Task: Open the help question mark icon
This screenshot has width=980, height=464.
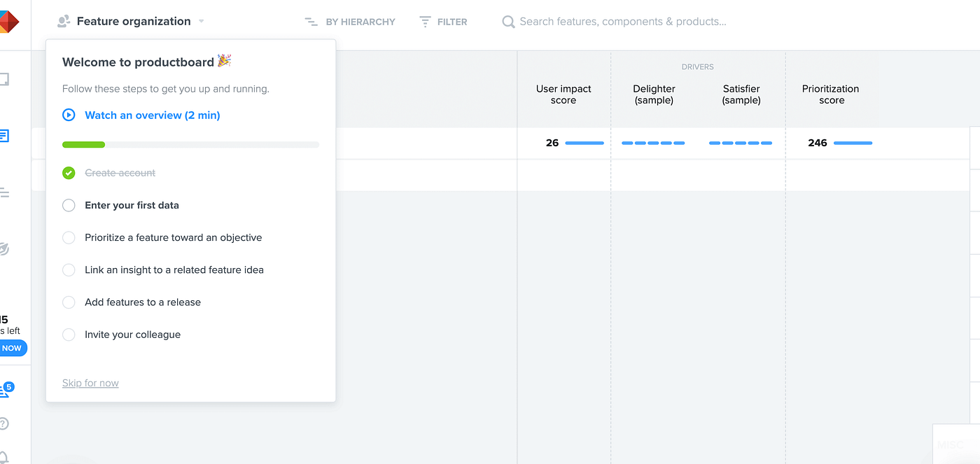Action: tap(4, 423)
